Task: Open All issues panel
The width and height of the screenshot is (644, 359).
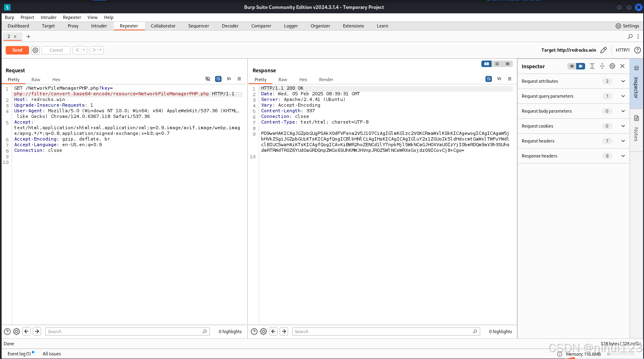Action: point(52,354)
